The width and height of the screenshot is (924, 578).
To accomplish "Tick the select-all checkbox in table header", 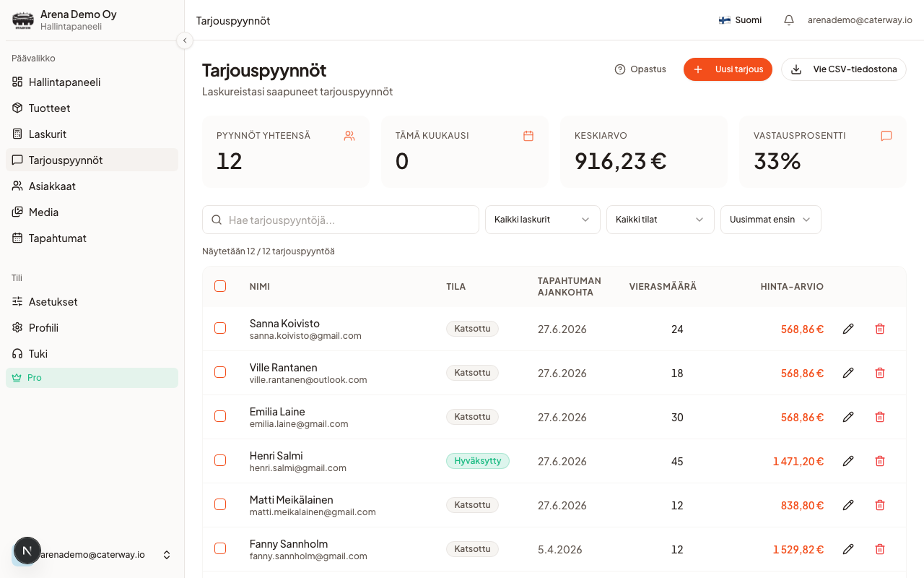I will 220,286.
